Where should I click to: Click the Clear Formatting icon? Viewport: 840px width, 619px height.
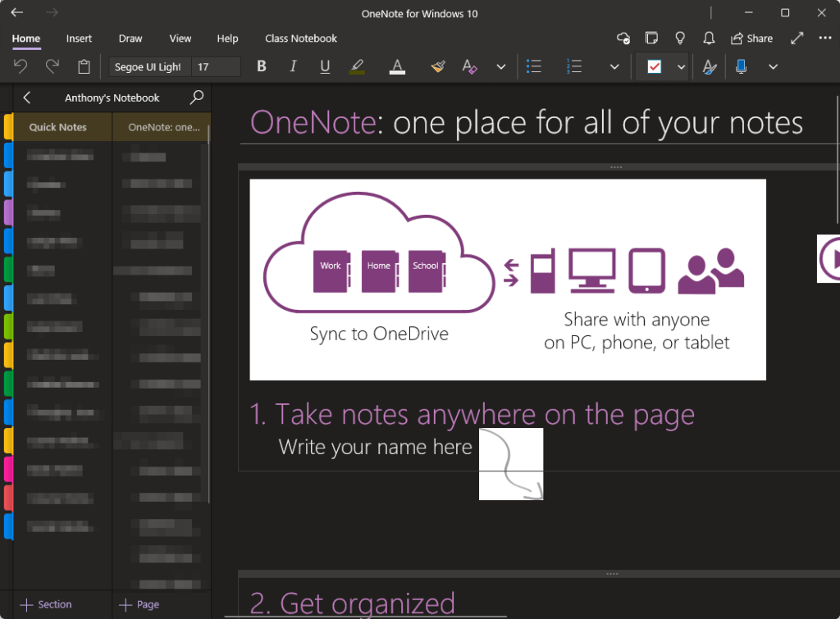(469, 66)
